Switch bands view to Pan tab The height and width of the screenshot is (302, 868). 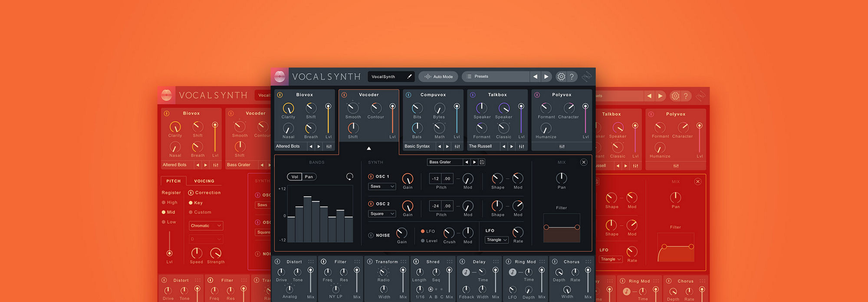[x=309, y=177]
